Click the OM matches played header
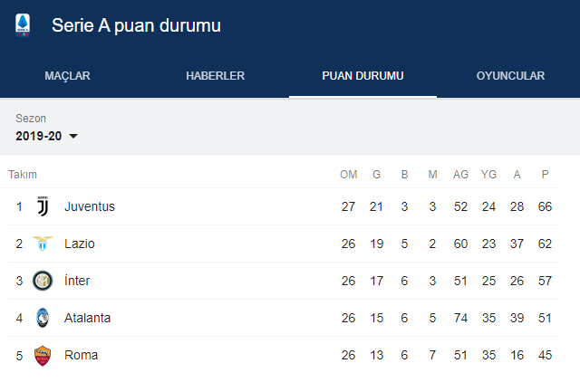This screenshot has width=580, height=392. point(348,174)
